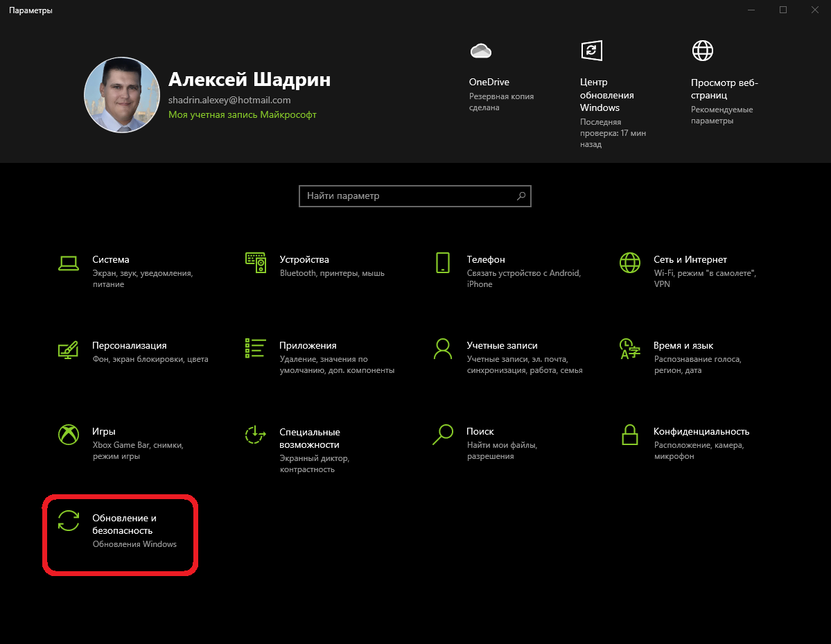Open the Телефон settings title
This screenshot has height=644, width=831.
(486, 259)
